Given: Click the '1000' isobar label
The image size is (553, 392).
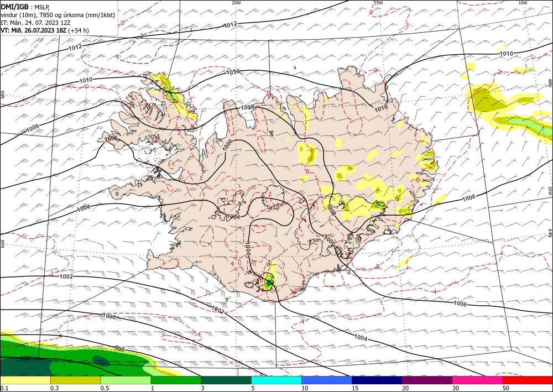Looking at the screenshot, I should click(109, 316).
